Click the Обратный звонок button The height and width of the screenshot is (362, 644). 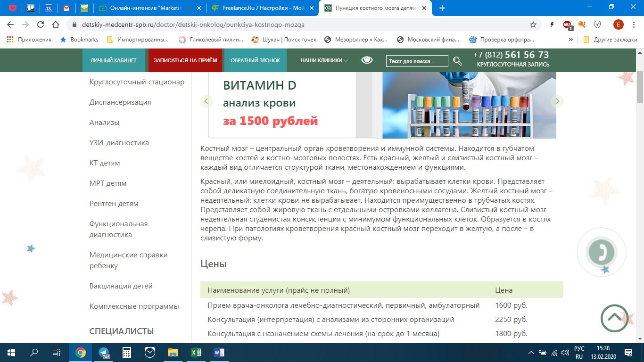(256, 60)
